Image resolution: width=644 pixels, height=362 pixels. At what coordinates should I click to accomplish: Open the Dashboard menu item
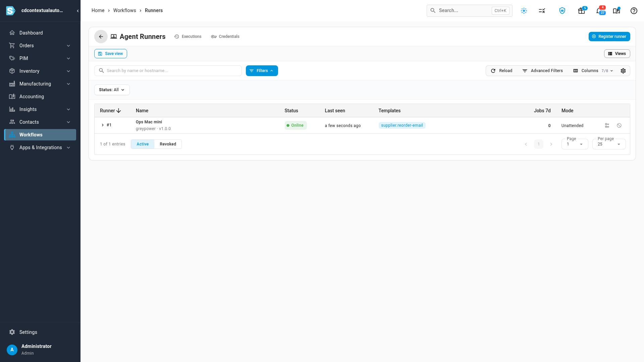[x=40, y=33]
